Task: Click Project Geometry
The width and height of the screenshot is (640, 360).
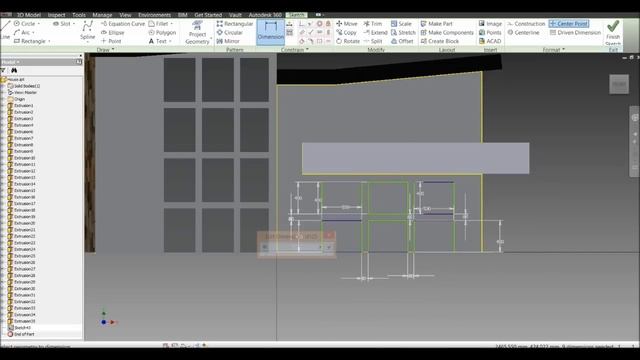Action: coord(197,33)
